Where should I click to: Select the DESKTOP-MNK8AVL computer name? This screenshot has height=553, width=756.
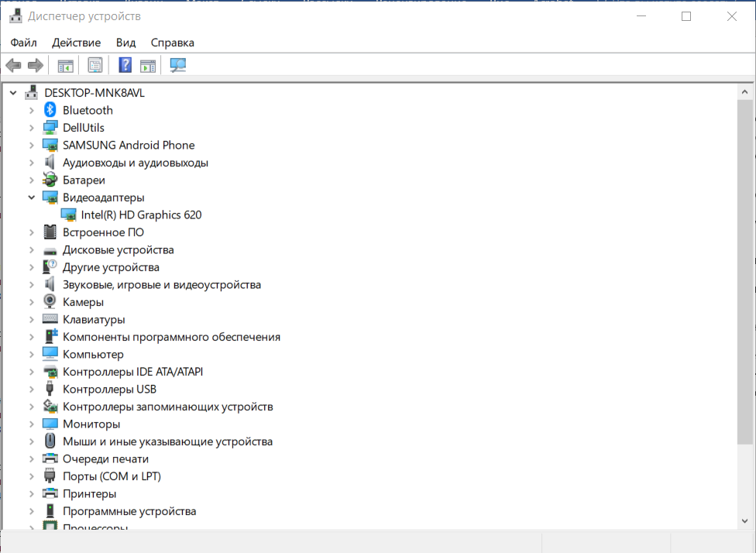(94, 93)
